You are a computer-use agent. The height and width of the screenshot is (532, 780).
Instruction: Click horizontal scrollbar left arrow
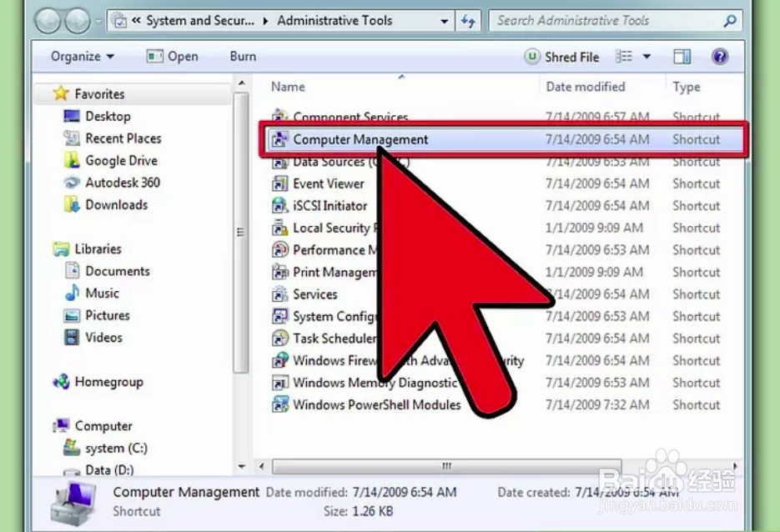pyautogui.click(x=262, y=466)
